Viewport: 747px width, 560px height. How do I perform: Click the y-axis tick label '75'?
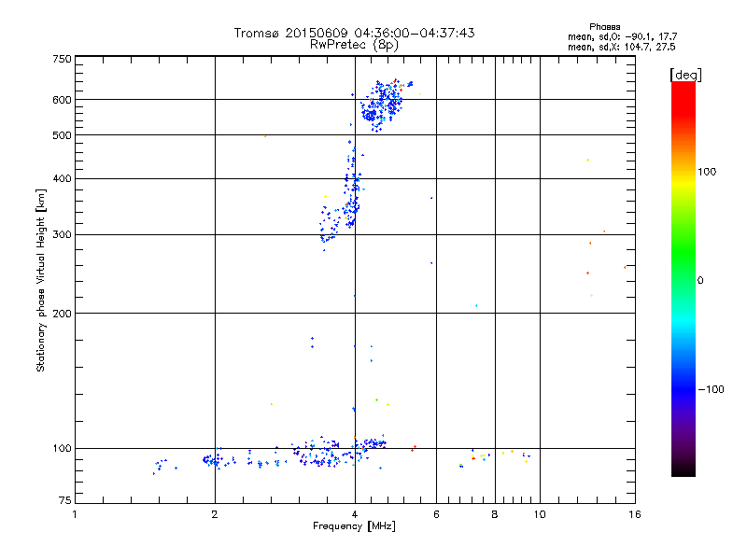pyautogui.click(x=65, y=500)
